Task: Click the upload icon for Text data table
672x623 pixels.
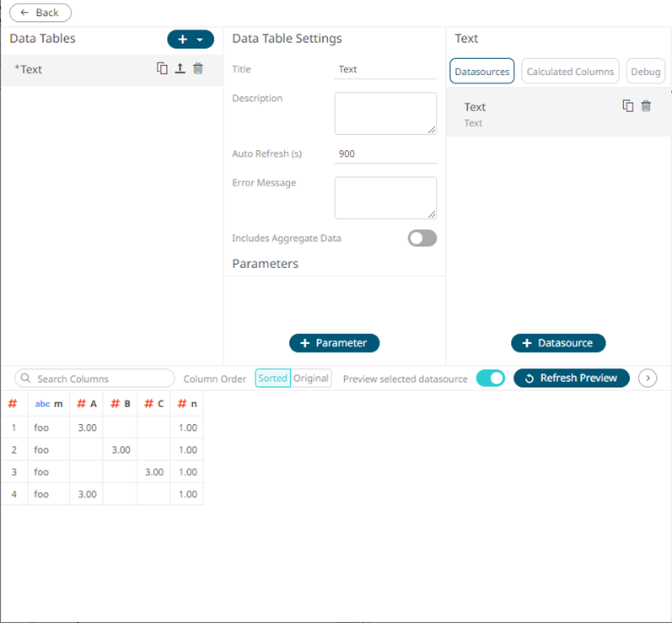Action: [x=180, y=69]
